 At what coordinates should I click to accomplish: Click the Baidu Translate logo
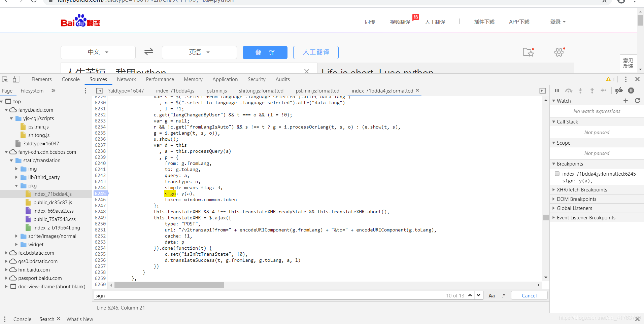[x=81, y=21]
